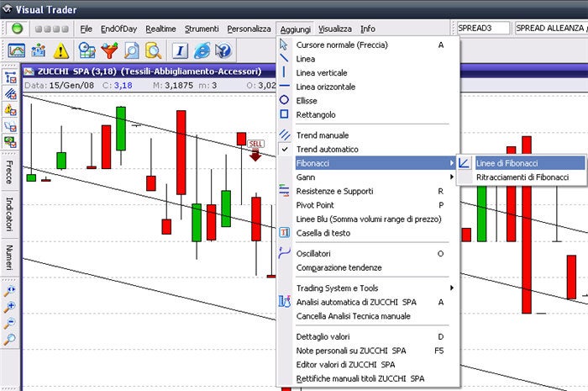Click the italic I info icon
Screen dimensions: 588x391
pyautogui.click(x=180, y=50)
